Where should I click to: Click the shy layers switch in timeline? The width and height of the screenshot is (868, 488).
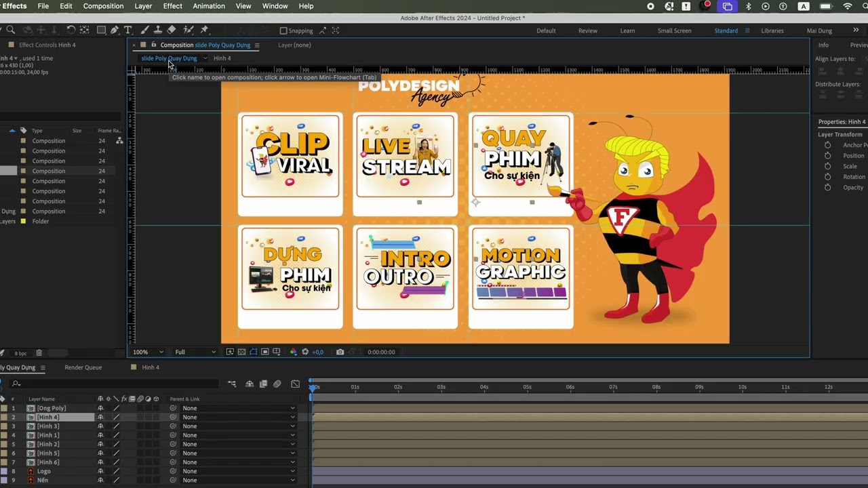click(x=250, y=384)
